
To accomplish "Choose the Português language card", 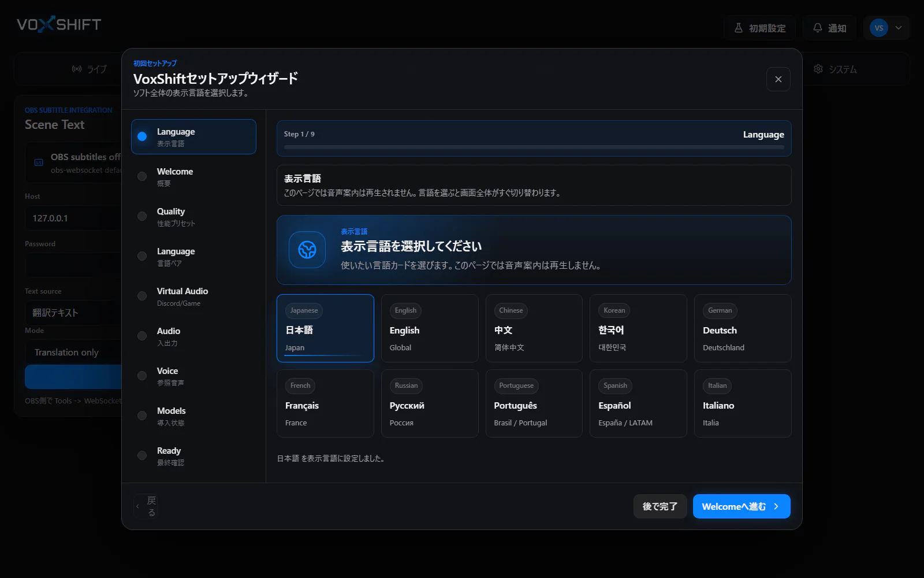I will (534, 403).
